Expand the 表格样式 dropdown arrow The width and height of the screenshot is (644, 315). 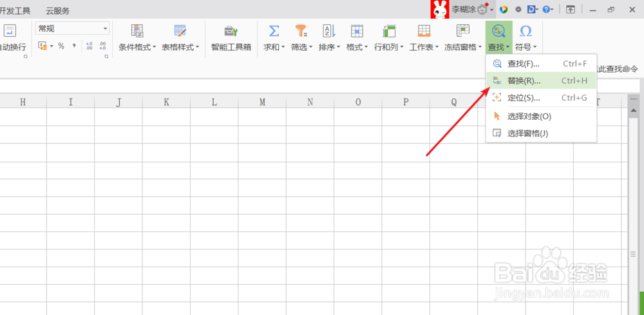[197, 47]
